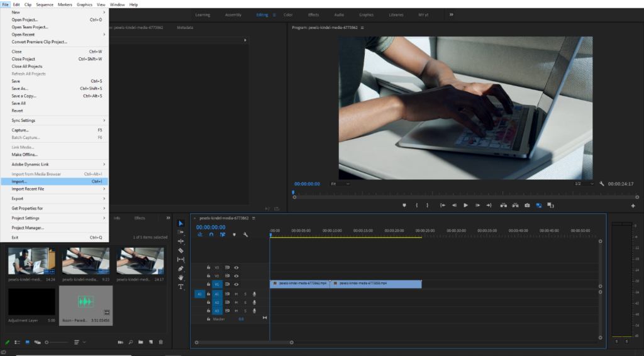The image size is (644, 356).
Task: Switch to the Color workspace tab
Action: click(x=288, y=14)
